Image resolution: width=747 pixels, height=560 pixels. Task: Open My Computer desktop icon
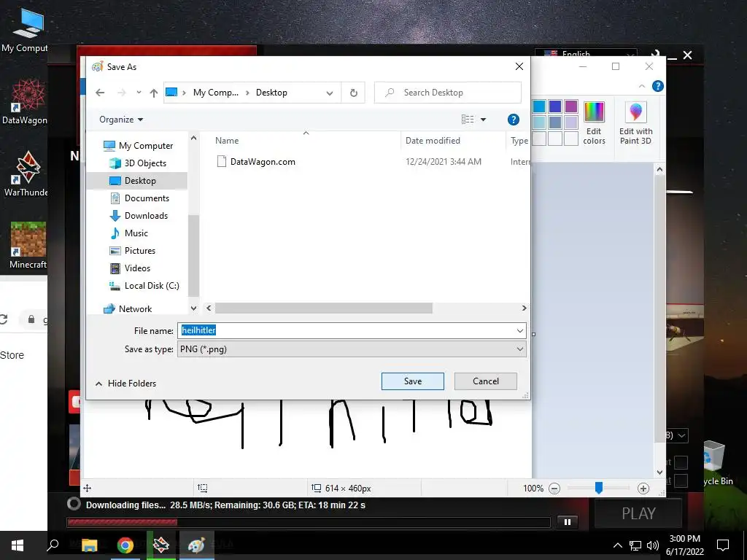[x=25, y=29]
